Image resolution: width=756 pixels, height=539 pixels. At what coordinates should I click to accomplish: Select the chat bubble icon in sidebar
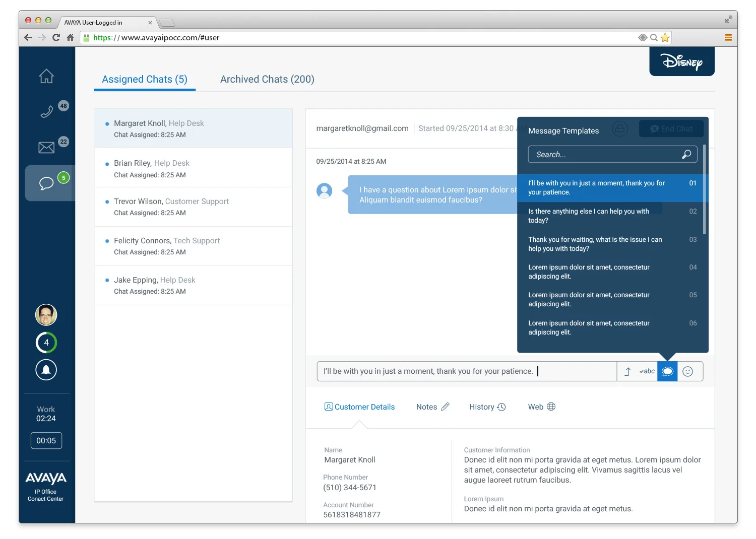tap(46, 183)
